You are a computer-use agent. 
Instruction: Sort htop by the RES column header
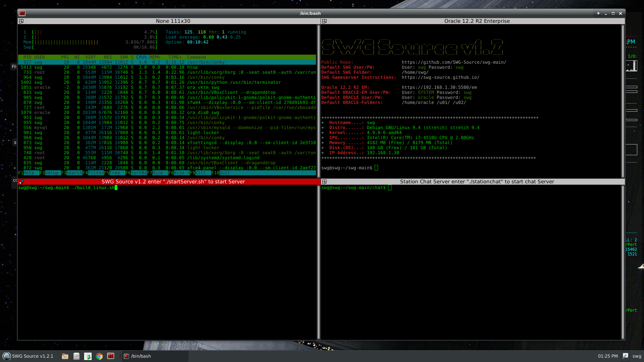pos(108,57)
